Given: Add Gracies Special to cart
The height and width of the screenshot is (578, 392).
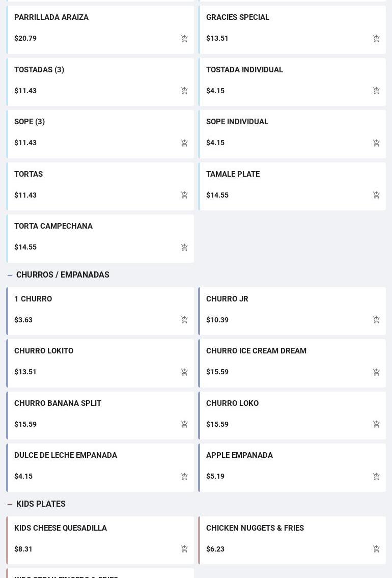Looking at the screenshot, I should click(376, 39).
